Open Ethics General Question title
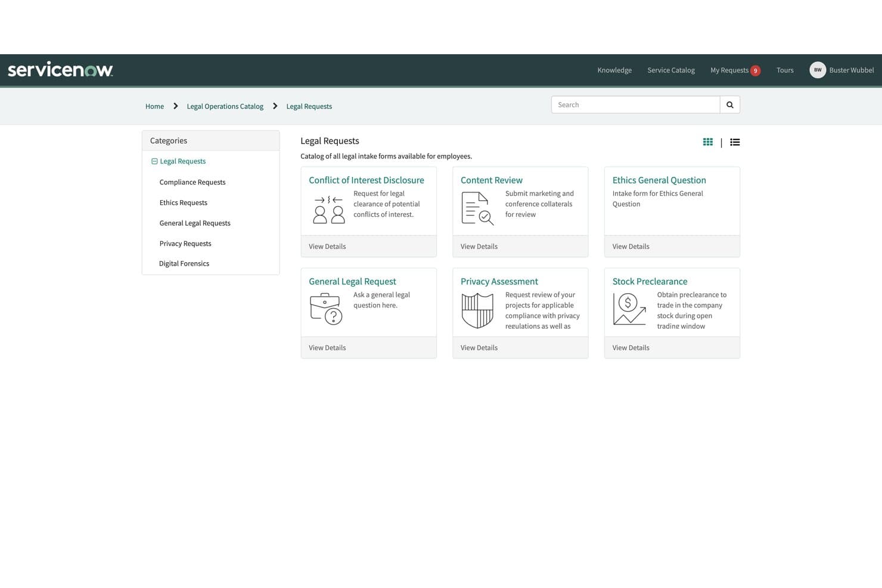Image resolution: width=882 pixels, height=588 pixels. [659, 180]
